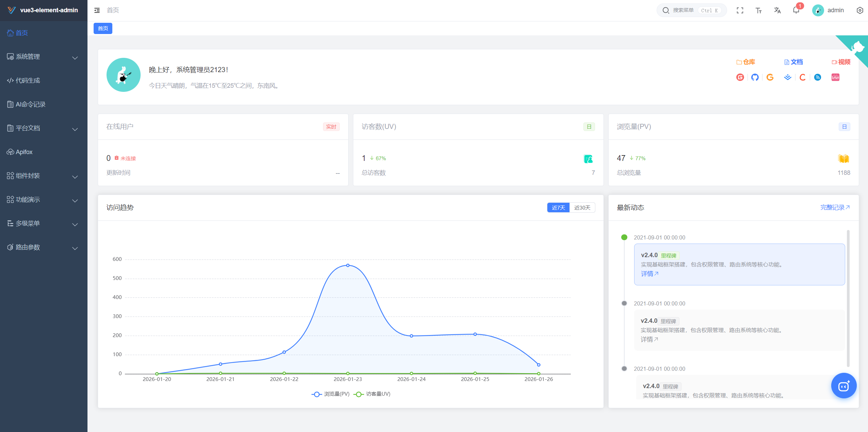
Task: Open the AI assistant floating button
Action: [x=843, y=386]
